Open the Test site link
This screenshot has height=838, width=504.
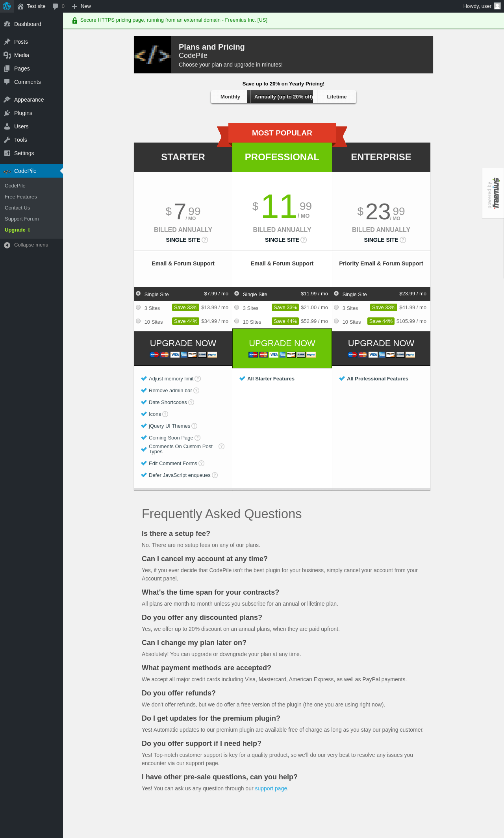coord(31,6)
